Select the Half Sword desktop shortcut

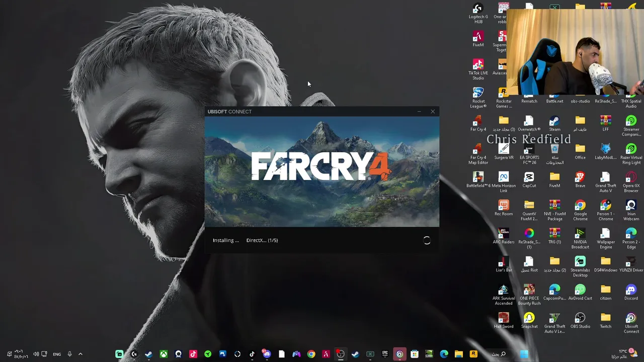[504, 321]
